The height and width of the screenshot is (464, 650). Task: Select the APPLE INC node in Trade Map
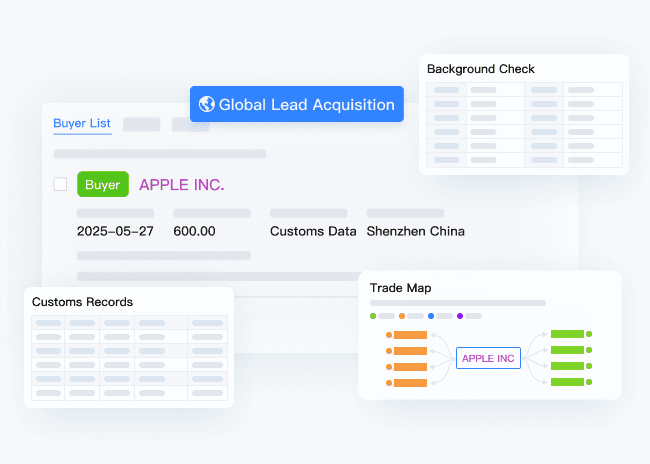point(488,358)
